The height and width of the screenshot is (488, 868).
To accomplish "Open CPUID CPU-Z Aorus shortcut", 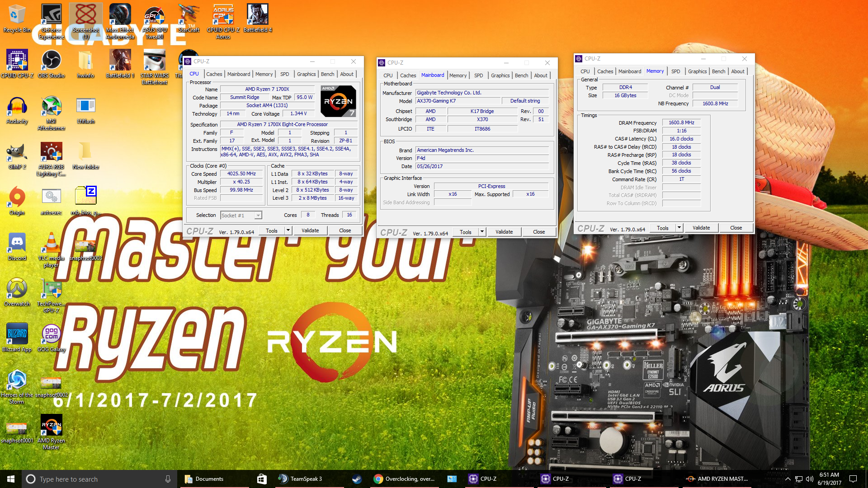I will pyautogui.click(x=223, y=22).
